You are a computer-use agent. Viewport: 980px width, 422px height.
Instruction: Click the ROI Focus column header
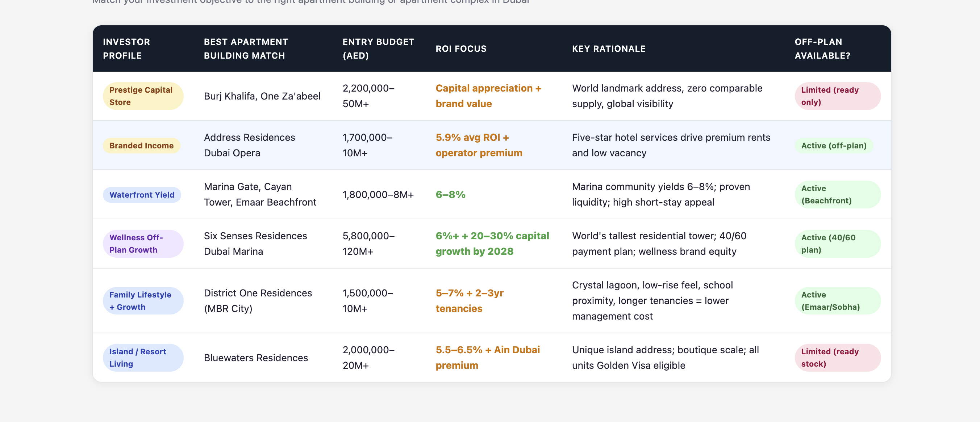pyautogui.click(x=461, y=48)
